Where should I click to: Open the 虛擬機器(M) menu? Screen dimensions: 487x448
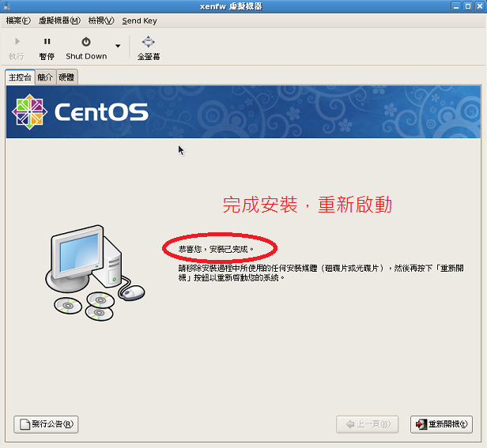click(x=59, y=21)
